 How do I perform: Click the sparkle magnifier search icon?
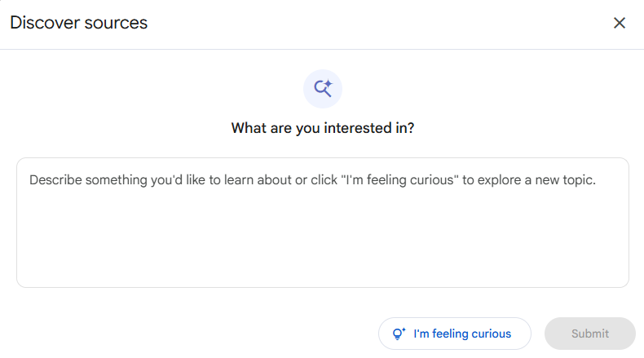coord(323,88)
